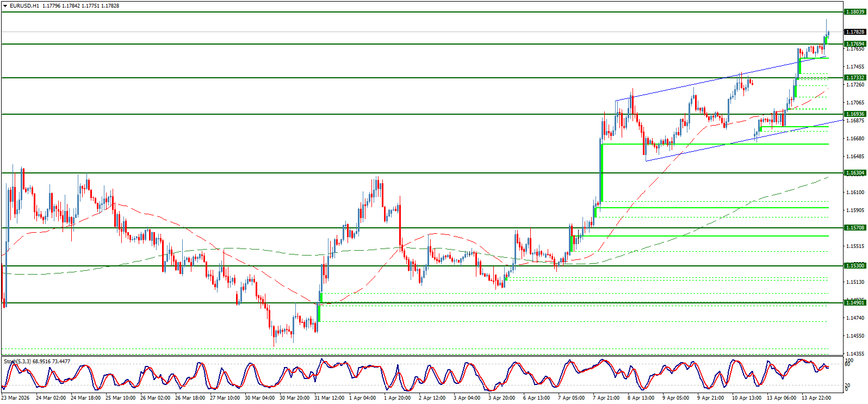The height and width of the screenshot is (404, 868).
Task: Select the 1.17332 level price tag
Action: click(854, 78)
